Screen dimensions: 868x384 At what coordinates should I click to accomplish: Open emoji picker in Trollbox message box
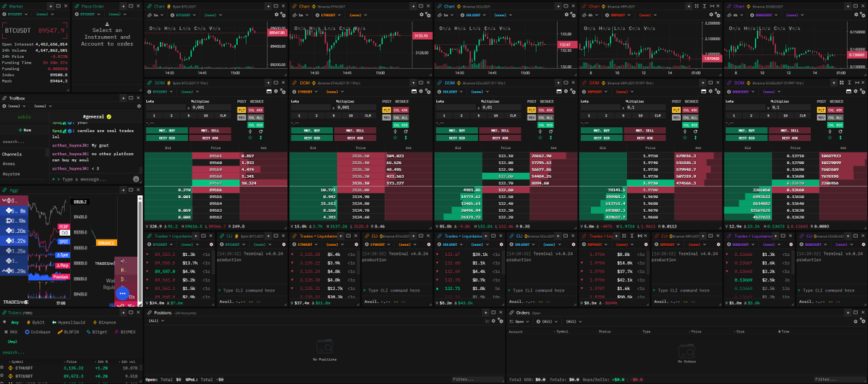[136, 179]
